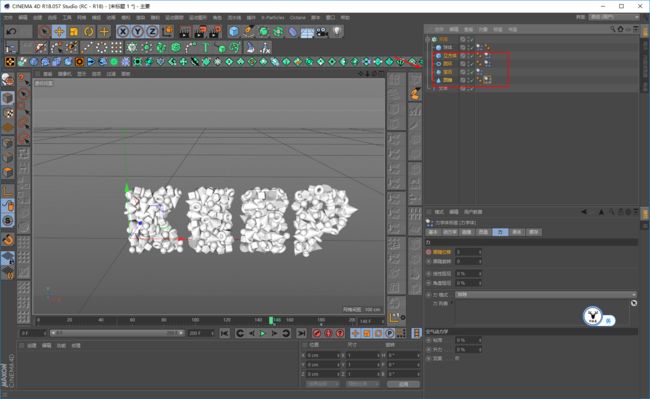This screenshot has height=399, width=650.
Task: Click the green current-frame marker on timeline
Action: [x=271, y=320]
